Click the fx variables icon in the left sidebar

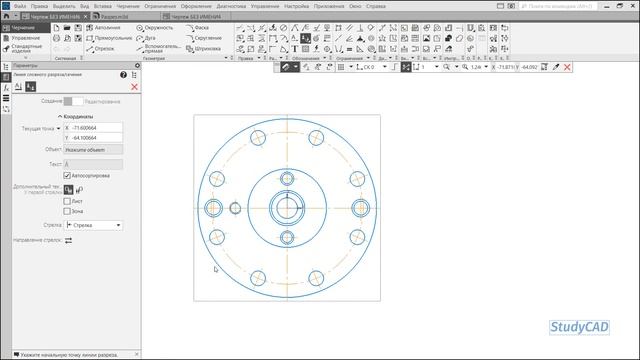point(6,88)
